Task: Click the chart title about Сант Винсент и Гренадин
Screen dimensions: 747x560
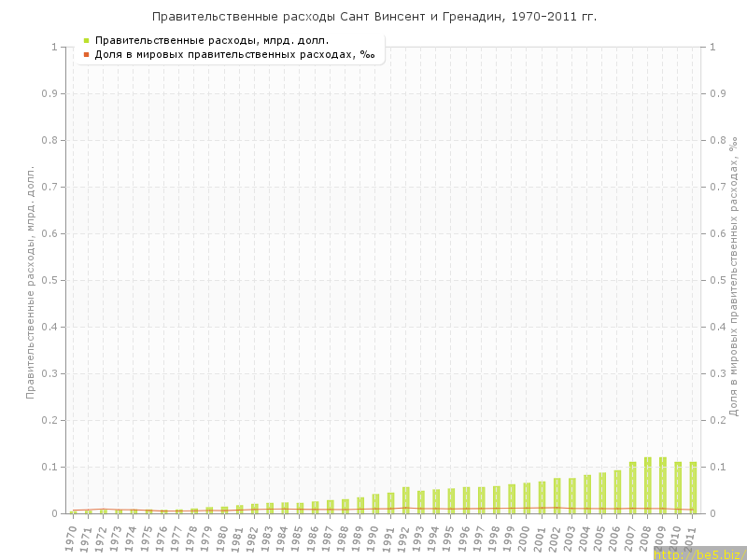Action: pyautogui.click(x=373, y=17)
